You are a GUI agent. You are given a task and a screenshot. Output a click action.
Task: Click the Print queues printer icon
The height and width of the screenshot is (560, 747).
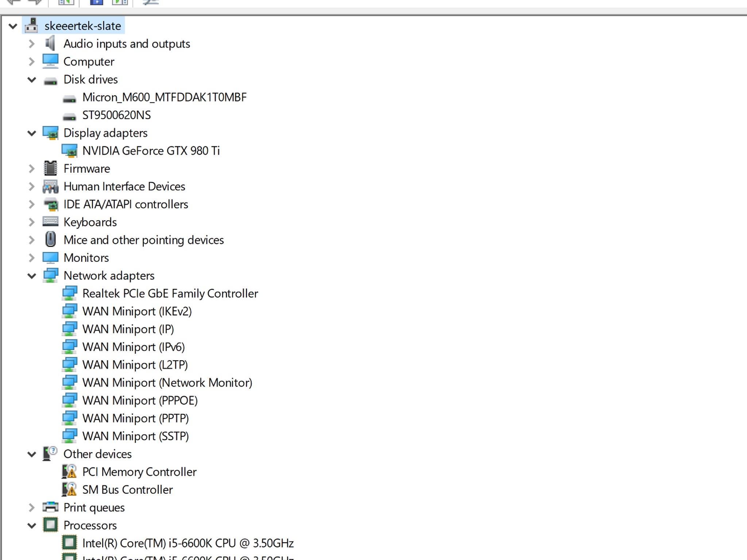coord(50,507)
